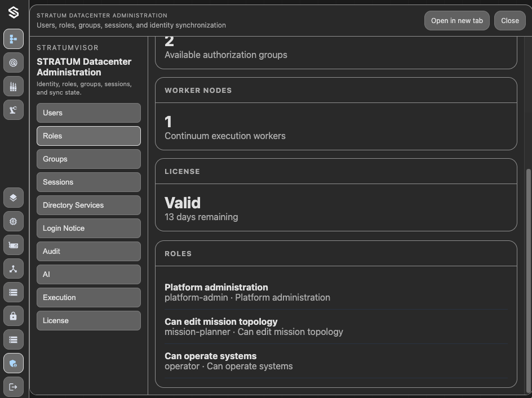Click the WORKER NODES card header
Screen dimensions: 532x398
336,91
